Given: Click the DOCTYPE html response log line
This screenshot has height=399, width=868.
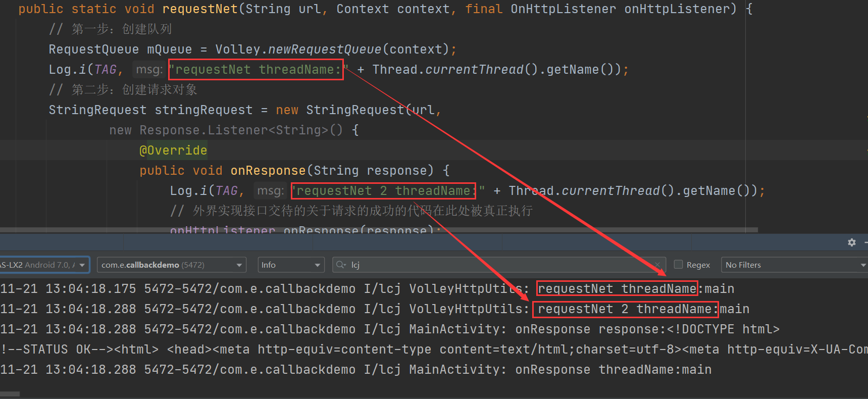Looking at the screenshot, I should tap(390, 329).
